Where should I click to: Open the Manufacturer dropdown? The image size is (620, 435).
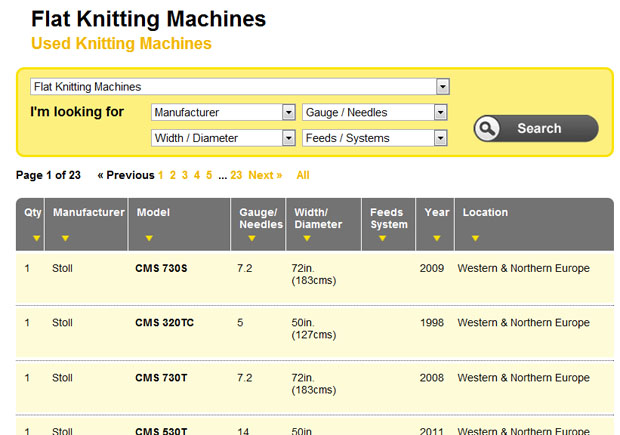[223, 112]
